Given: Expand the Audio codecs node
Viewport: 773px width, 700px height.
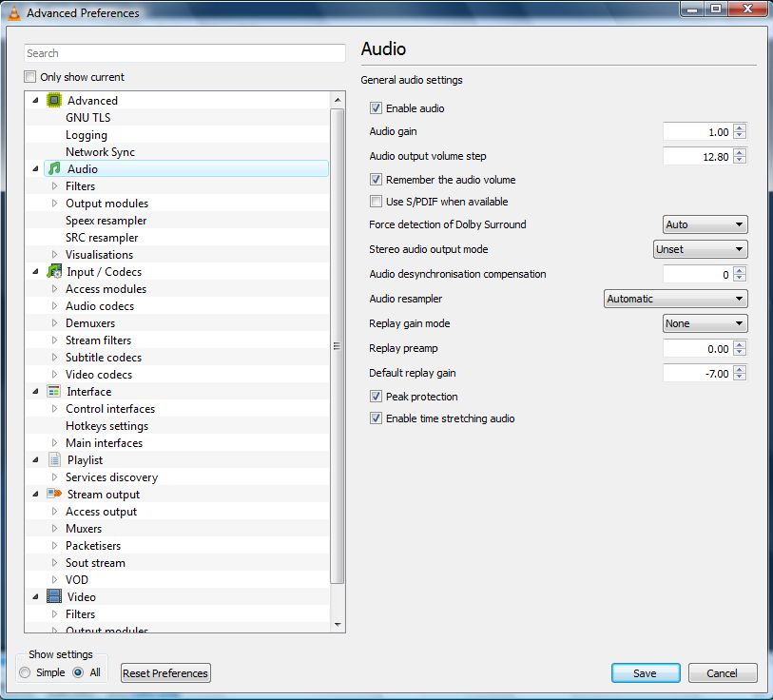Looking at the screenshot, I should 54,306.
